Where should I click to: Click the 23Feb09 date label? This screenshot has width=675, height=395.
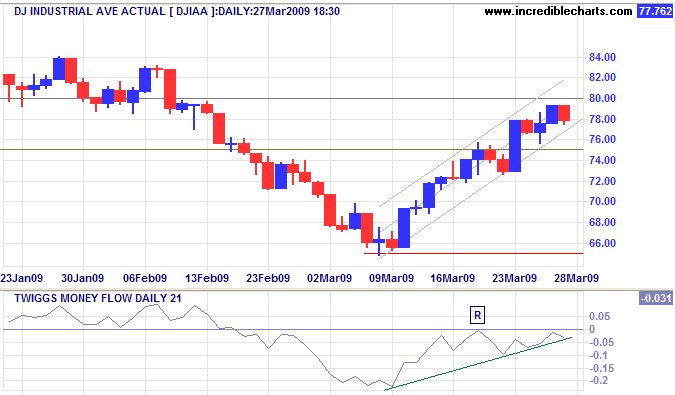point(268,278)
